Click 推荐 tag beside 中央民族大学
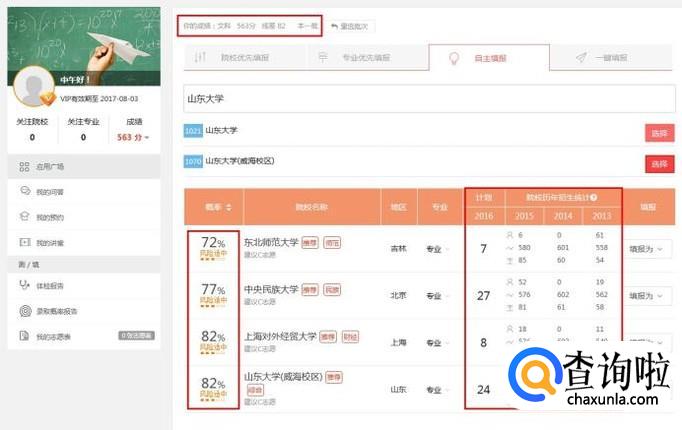This screenshot has width=682, height=430. pyautogui.click(x=310, y=290)
